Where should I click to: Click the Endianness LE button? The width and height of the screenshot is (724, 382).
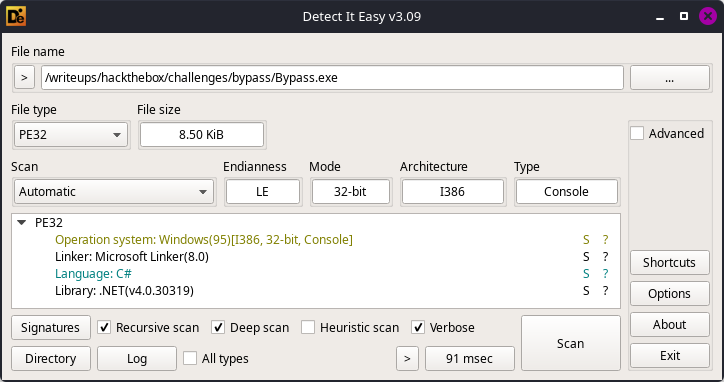(263, 192)
